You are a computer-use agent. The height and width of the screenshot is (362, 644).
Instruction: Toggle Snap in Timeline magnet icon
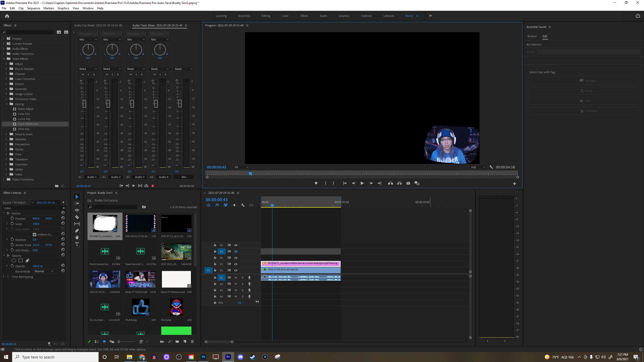point(217,205)
